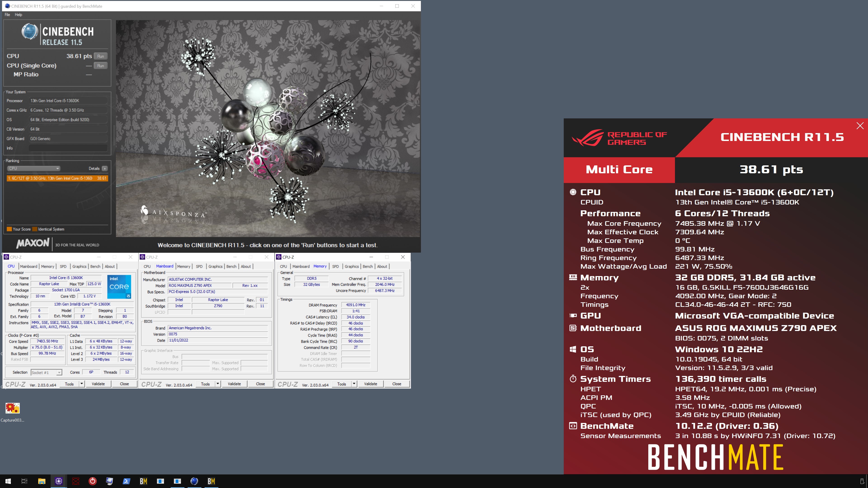Click the CPU chip icon in BenchMate panel
This screenshot has height=488, width=868.
(x=573, y=192)
